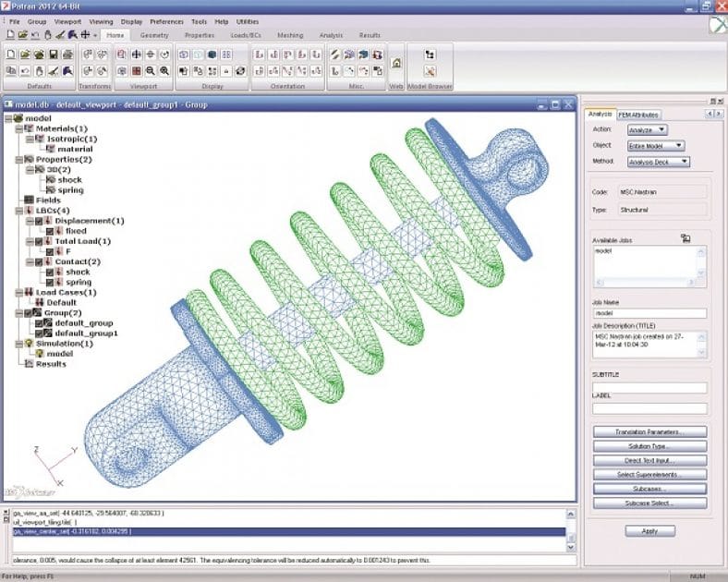
Task: Click the job list icon beside Available Jobs
Action: (686, 238)
